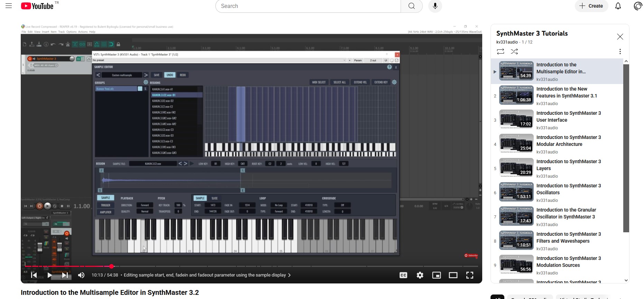This screenshot has width=644, height=299.
Task: Skip to the next playlist video
Action: (65, 275)
